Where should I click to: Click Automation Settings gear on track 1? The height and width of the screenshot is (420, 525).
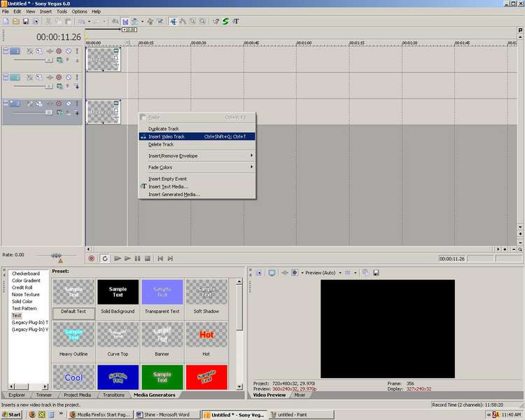pyautogui.click(x=59, y=51)
